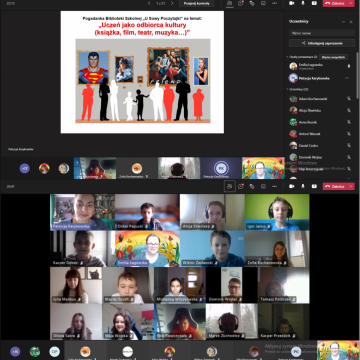The height and width of the screenshot is (360, 360).
Task: Open more actions ellipsis in slide-sharing toolbar
Action: [274, 3]
